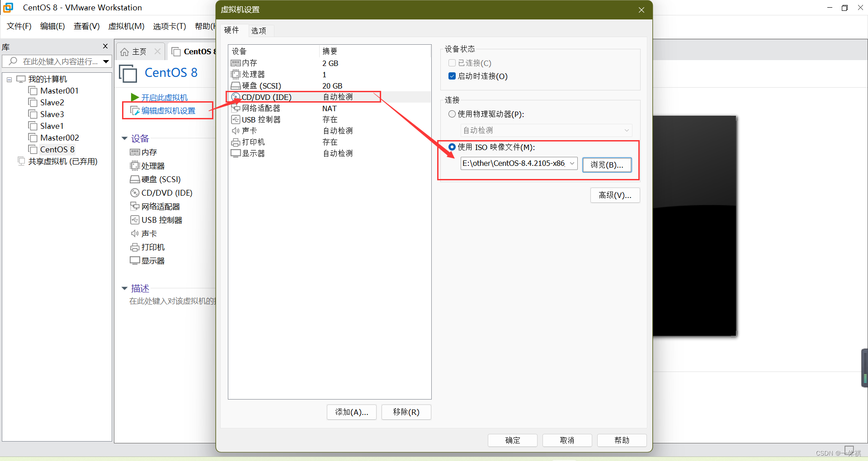Open the 编辑(E) menu
The height and width of the screenshot is (461, 868).
click(52, 26)
